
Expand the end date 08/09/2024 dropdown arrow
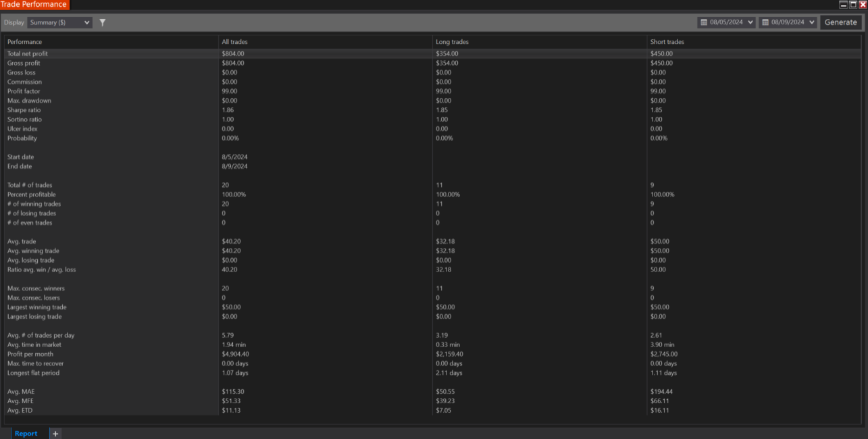coord(811,22)
